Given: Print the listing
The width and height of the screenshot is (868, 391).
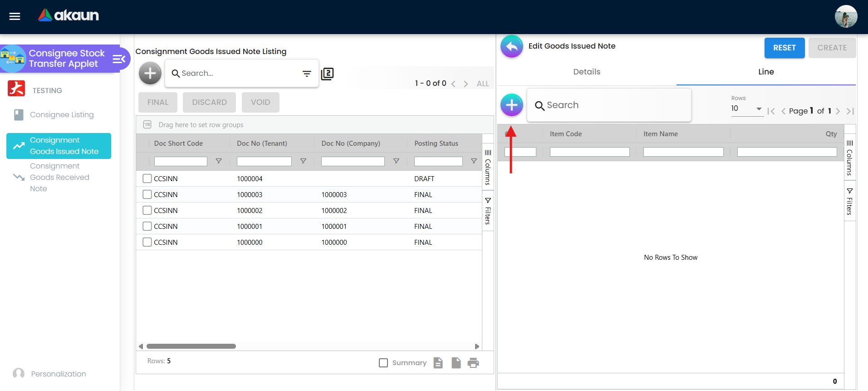Looking at the screenshot, I should click(473, 363).
